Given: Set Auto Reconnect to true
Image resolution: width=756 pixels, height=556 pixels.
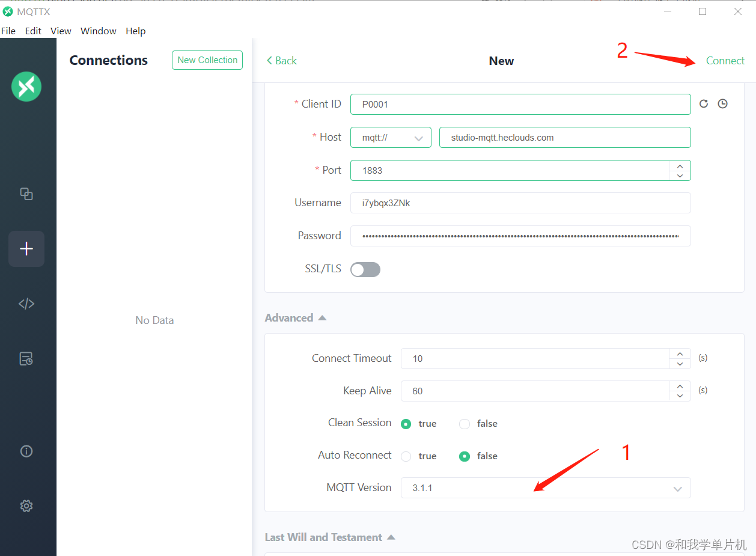Looking at the screenshot, I should 406,456.
